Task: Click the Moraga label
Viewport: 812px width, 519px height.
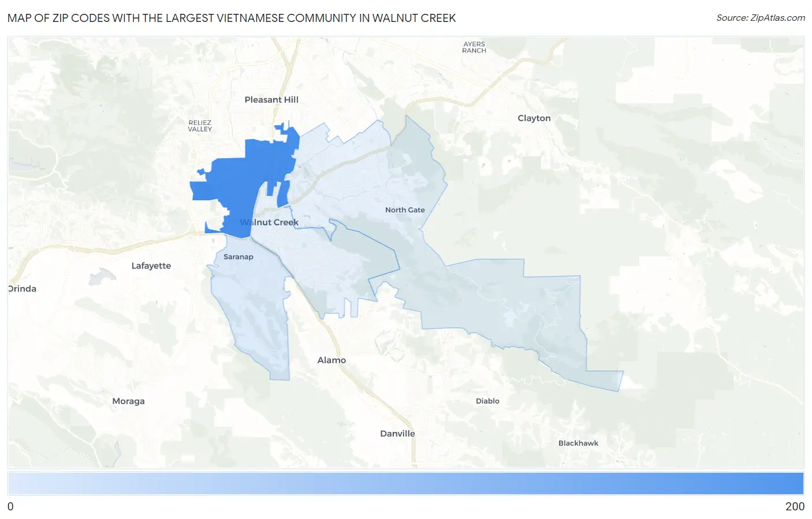Action: pyautogui.click(x=128, y=401)
